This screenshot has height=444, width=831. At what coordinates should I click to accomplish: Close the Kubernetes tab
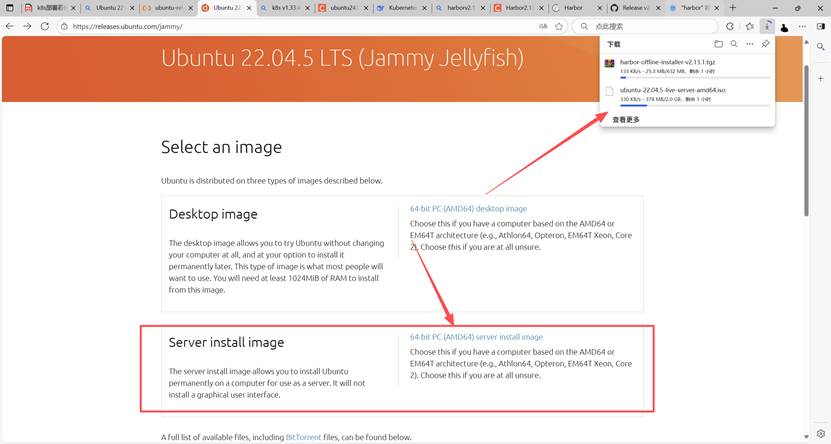point(424,8)
